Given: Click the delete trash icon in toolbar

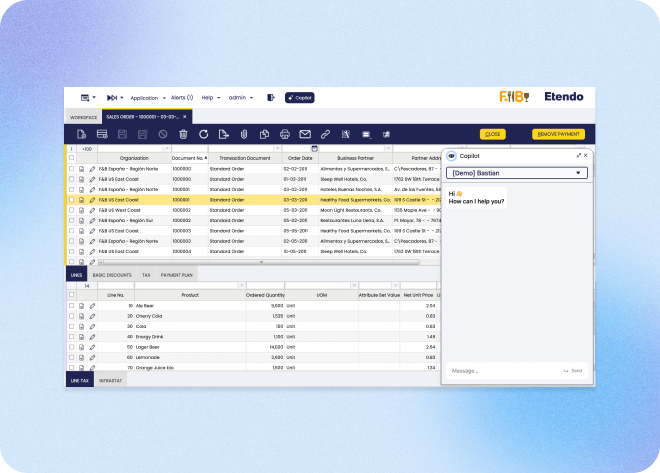Looking at the screenshot, I should tap(183, 134).
